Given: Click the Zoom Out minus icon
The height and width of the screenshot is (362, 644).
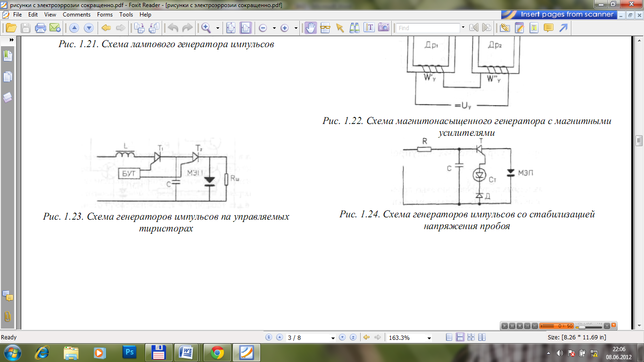Looking at the screenshot, I should [263, 28].
